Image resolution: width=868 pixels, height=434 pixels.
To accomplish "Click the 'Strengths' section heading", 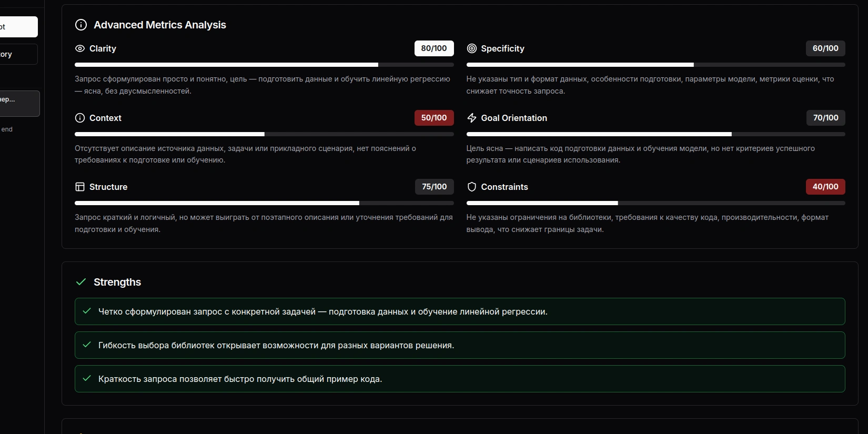I will [117, 282].
